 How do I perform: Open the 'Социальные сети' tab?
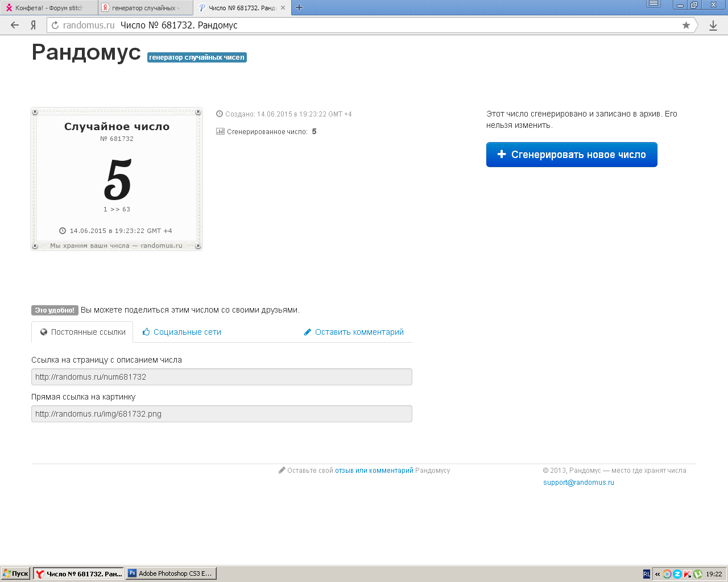[182, 332]
